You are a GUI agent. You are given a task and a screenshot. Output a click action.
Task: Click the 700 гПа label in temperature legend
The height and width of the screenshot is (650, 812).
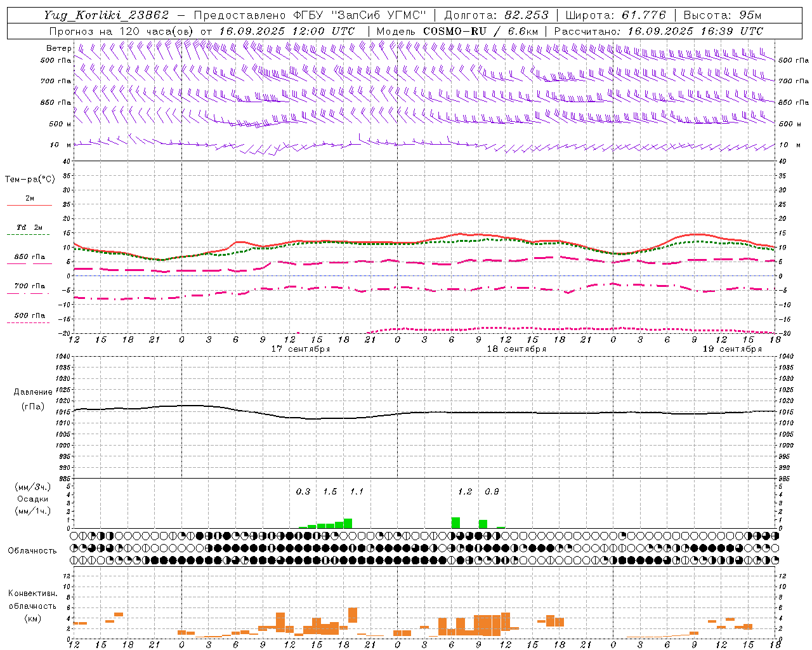[x=30, y=286]
